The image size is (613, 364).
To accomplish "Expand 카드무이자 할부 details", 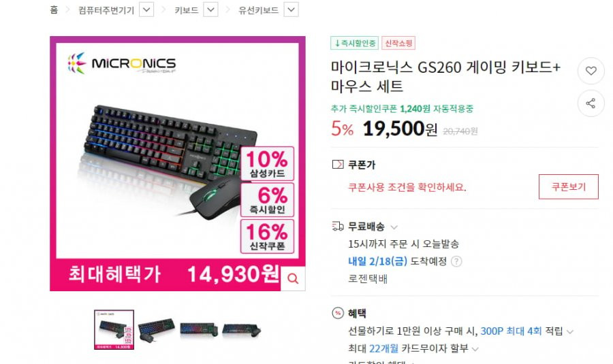I will (x=475, y=349).
